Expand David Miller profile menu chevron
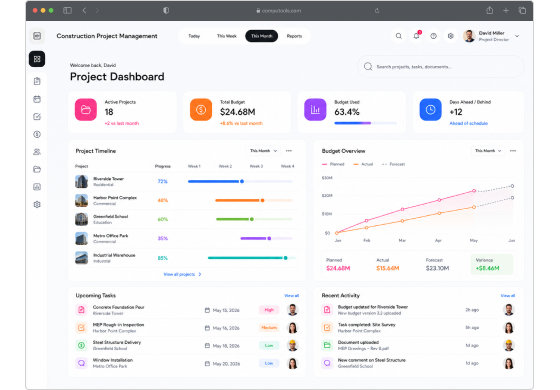The width and height of the screenshot is (560, 390). coord(517,36)
